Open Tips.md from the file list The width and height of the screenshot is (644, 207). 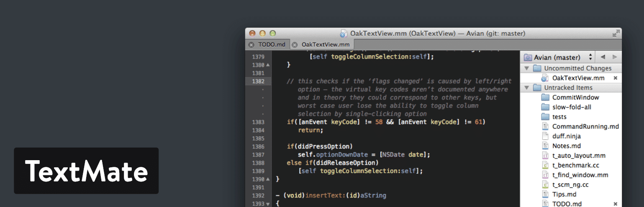pos(564,194)
